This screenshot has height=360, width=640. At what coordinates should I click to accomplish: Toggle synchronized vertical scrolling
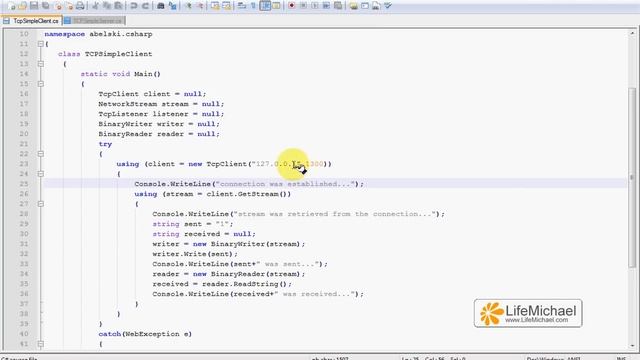[x=215, y=6]
